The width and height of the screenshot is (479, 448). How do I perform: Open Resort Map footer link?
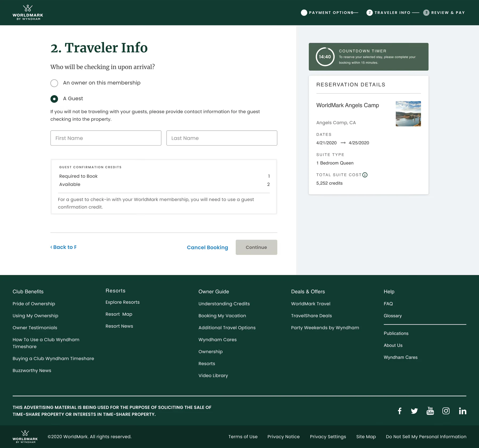point(119,314)
